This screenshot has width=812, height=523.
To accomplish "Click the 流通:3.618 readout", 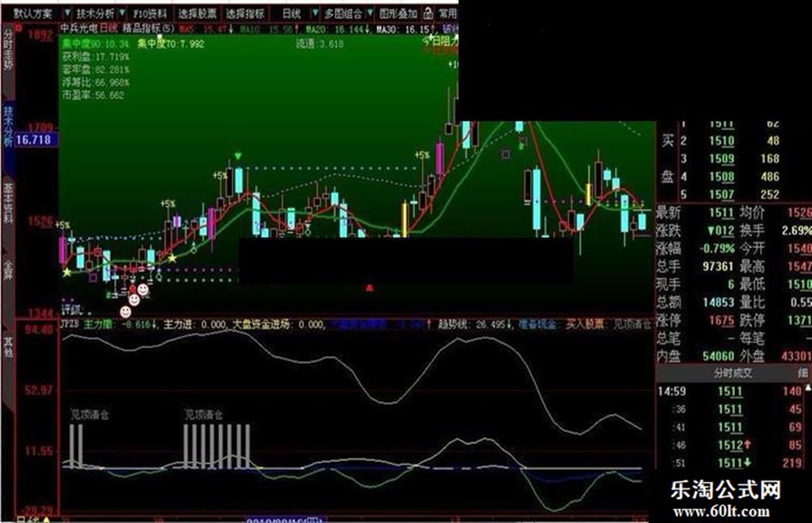I will [320, 44].
